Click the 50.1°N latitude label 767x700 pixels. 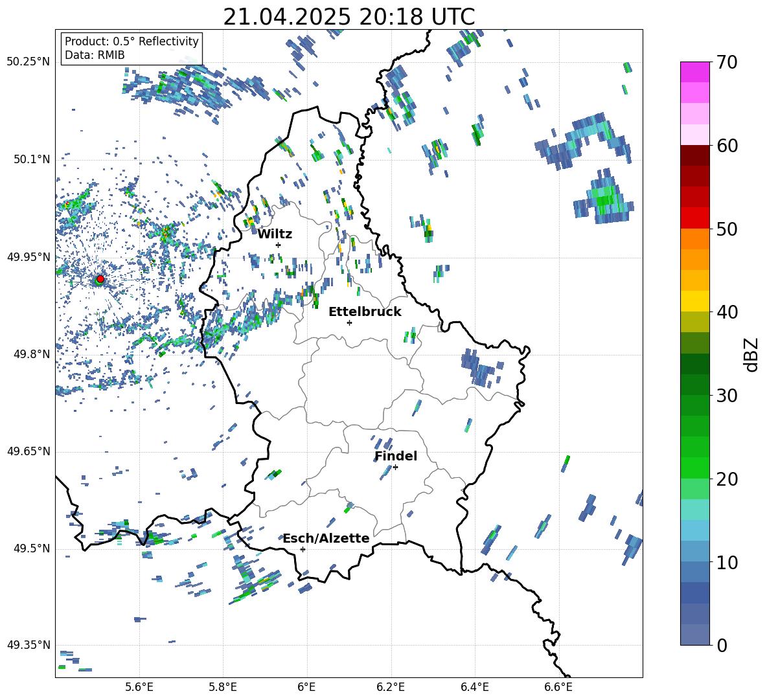(31, 159)
